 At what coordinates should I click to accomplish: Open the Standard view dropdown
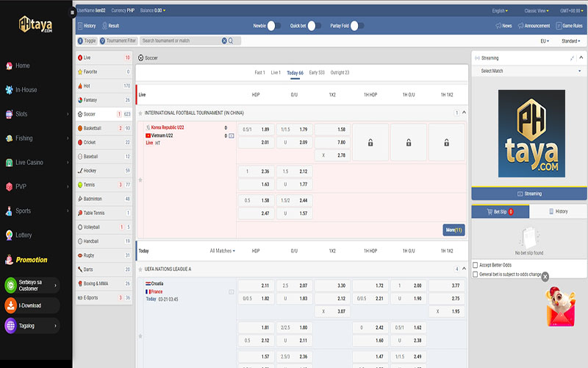[x=571, y=41]
